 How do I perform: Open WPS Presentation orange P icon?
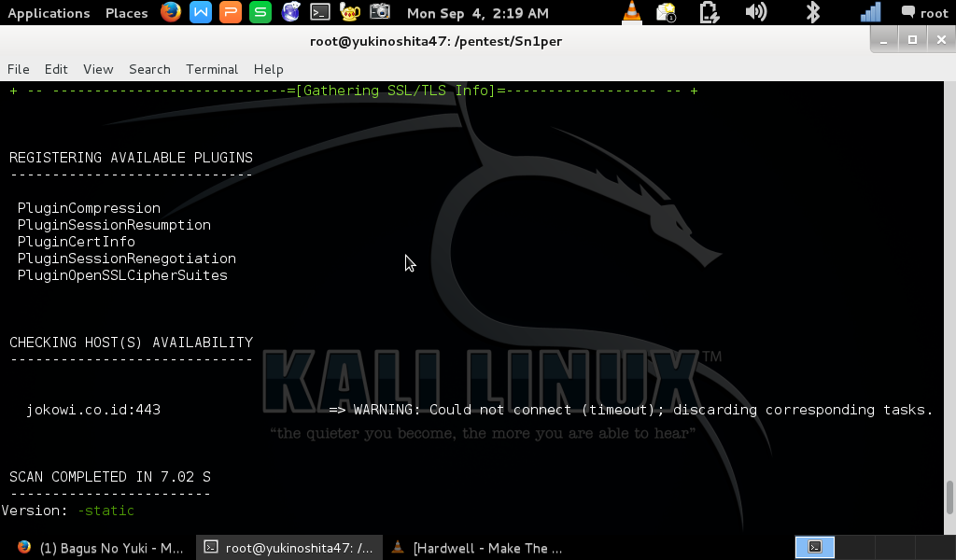[x=231, y=12]
